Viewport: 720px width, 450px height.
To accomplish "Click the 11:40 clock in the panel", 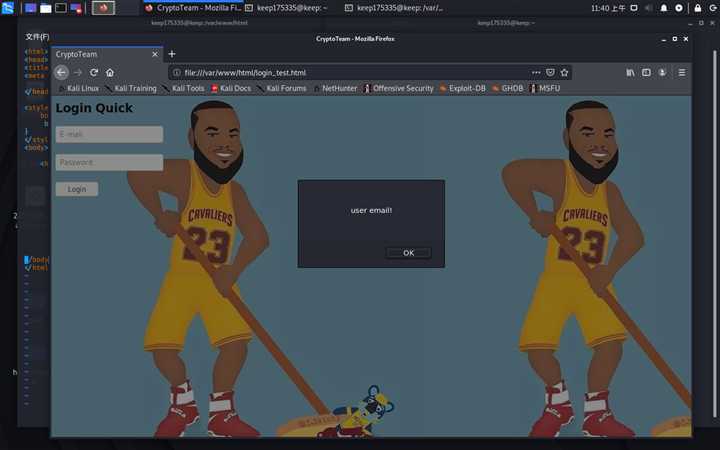I will [x=608, y=8].
